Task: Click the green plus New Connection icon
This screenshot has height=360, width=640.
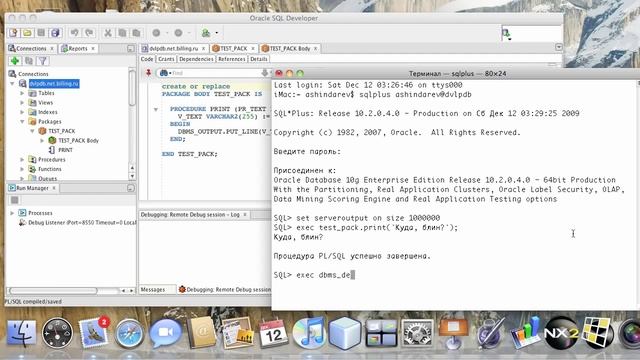Action: pos(15,61)
